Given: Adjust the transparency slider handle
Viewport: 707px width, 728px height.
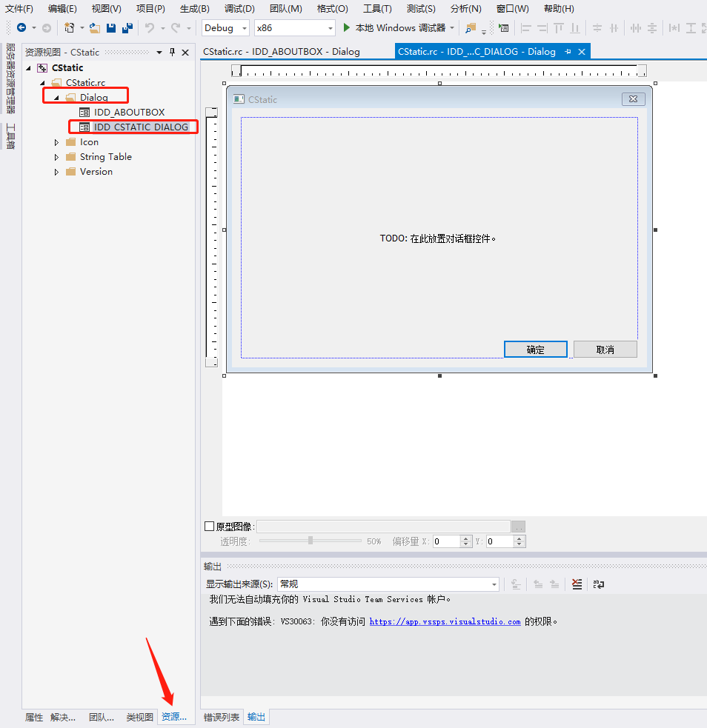Looking at the screenshot, I should point(311,541).
